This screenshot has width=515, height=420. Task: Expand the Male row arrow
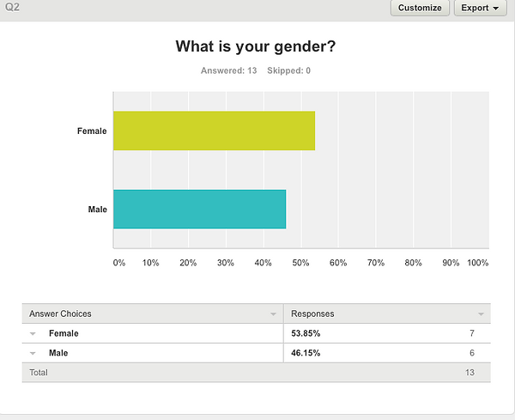click(33, 353)
